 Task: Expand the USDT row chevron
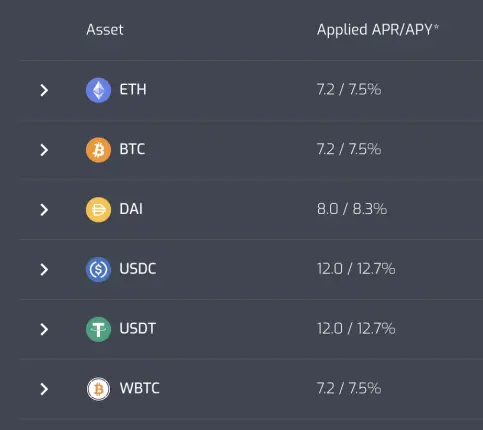coord(44,329)
